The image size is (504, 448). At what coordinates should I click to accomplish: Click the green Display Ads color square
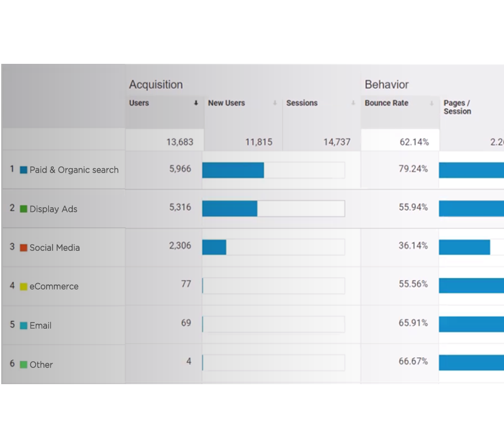pos(24,209)
